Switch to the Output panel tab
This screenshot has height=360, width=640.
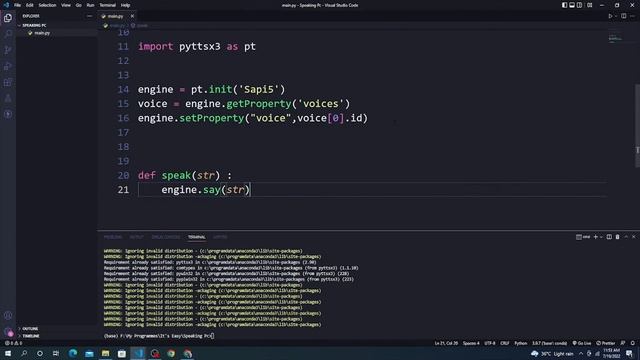click(136, 237)
